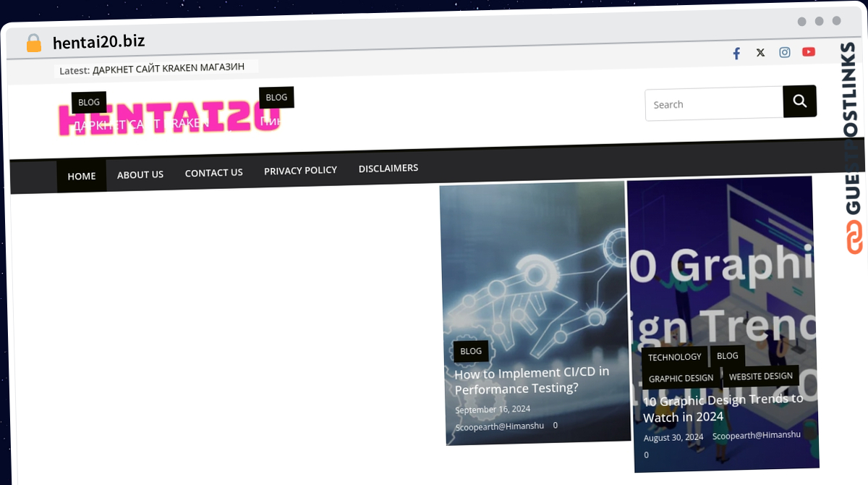The height and width of the screenshot is (485, 868).
Task: Click the Blog tag on the CI/CD article
Action: coord(471,351)
